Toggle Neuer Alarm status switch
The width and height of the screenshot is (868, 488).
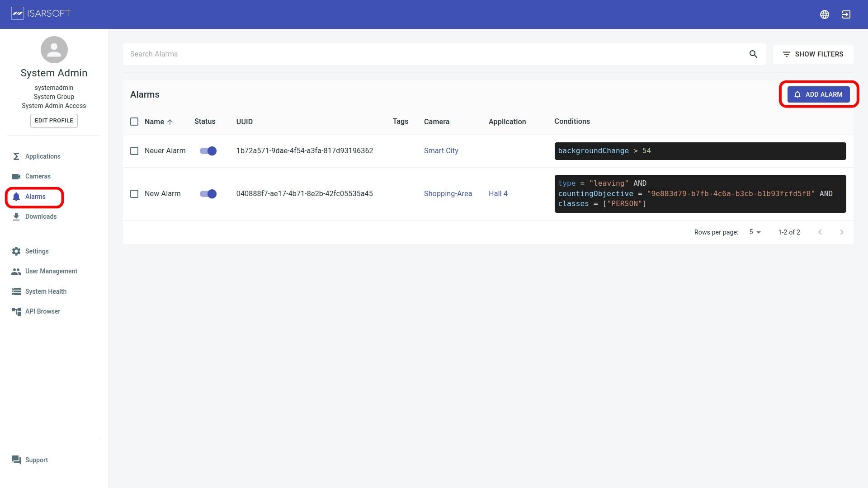pos(208,151)
